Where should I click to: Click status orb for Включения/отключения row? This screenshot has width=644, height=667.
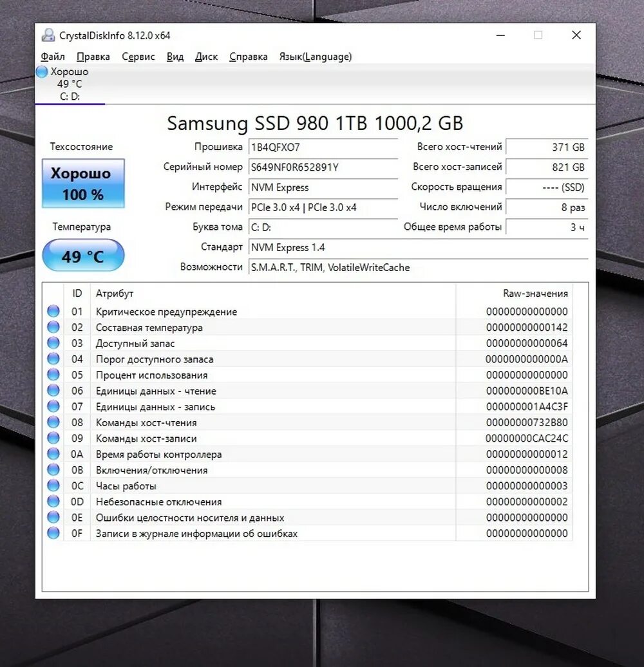(53, 469)
